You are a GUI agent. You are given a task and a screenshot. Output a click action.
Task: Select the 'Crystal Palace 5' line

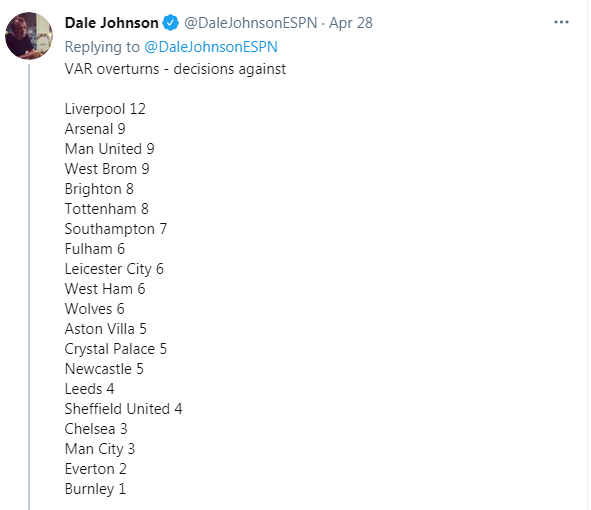point(116,349)
